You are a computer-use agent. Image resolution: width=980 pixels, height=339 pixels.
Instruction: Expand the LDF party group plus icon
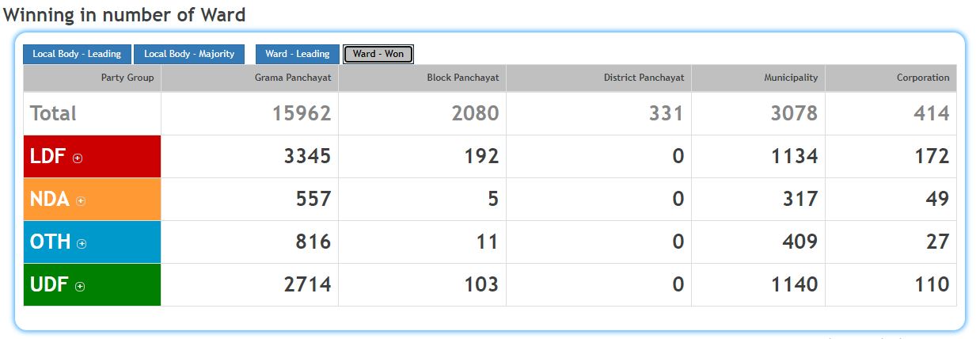[78, 158]
